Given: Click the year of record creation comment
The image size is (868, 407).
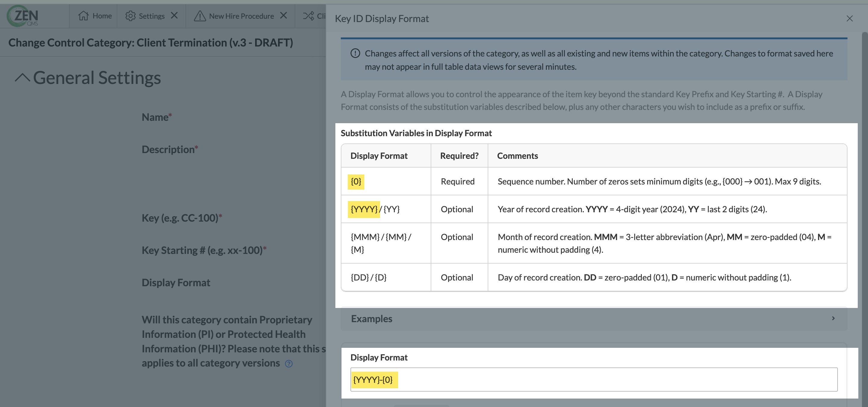Looking at the screenshot, I should click(632, 209).
